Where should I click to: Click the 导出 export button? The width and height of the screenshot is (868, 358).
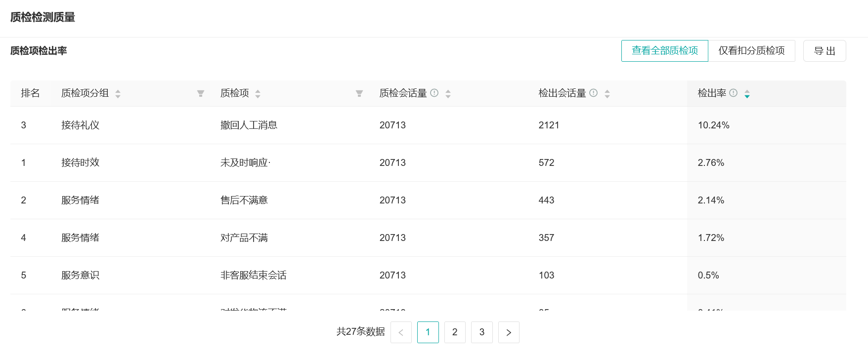825,51
